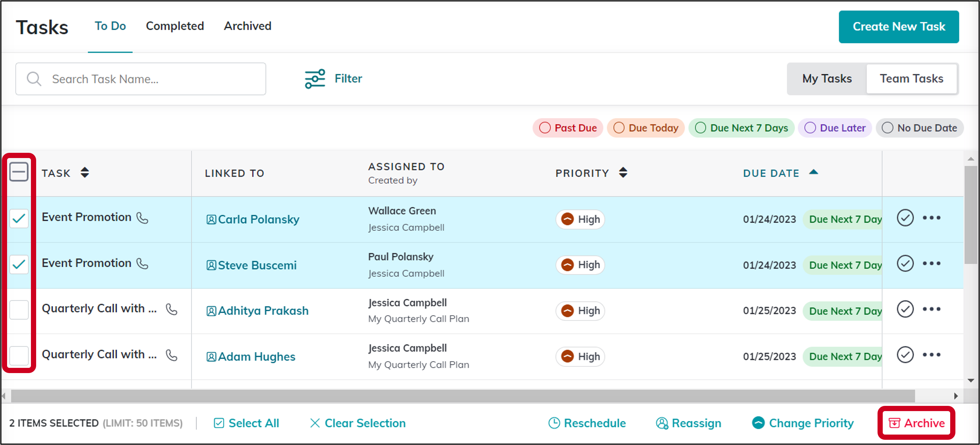Mark Adhitya Prakash task complete with checkmark circle
The width and height of the screenshot is (980, 445).
pyautogui.click(x=905, y=309)
